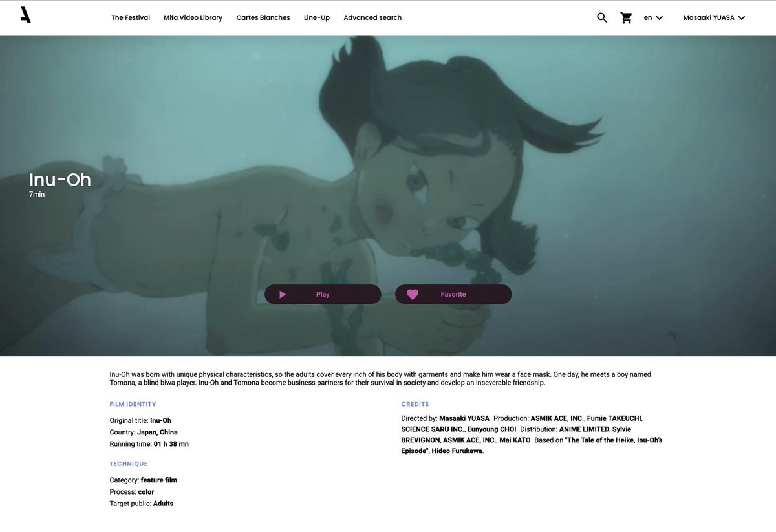This screenshot has height=532, width=776.
Task: Click the '7min' duration label
Action: [x=37, y=194]
